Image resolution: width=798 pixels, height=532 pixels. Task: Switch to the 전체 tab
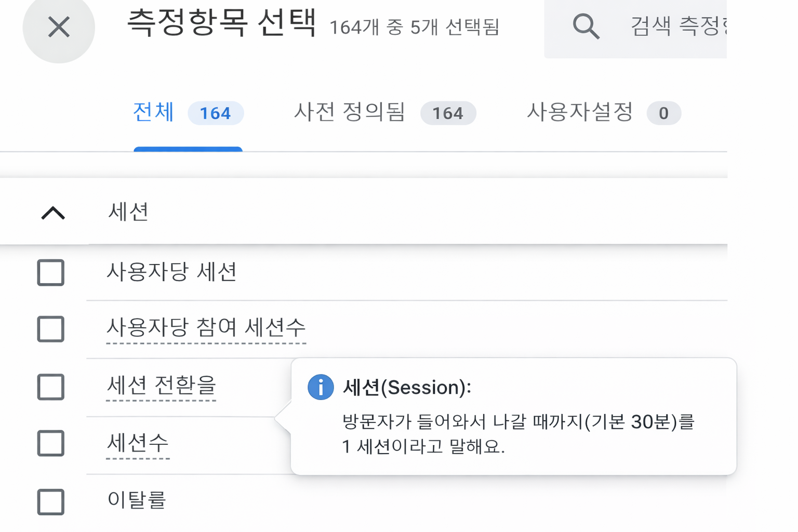pyautogui.click(x=154, y=113)
